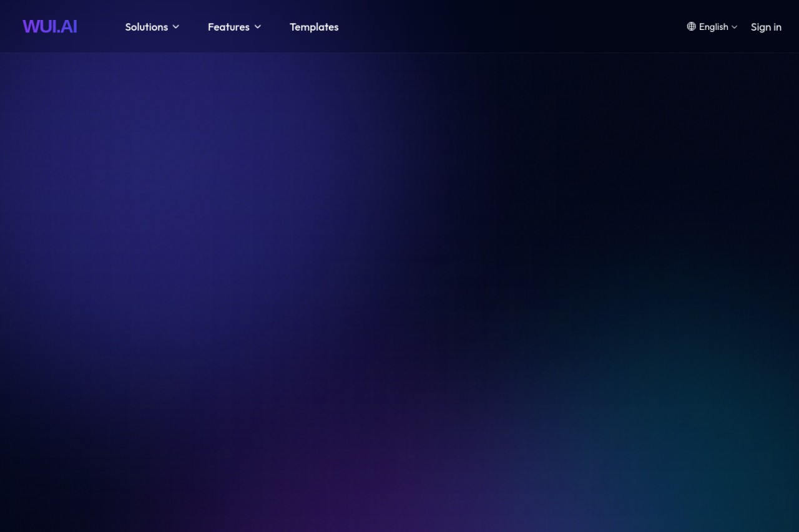Click the small arrow beside English
Image resolution: width=799 pixels, height=532 pixels.
pos(735,27)
